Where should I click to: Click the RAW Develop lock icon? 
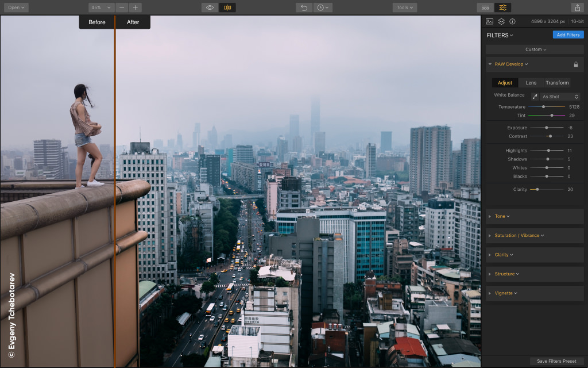575,64
